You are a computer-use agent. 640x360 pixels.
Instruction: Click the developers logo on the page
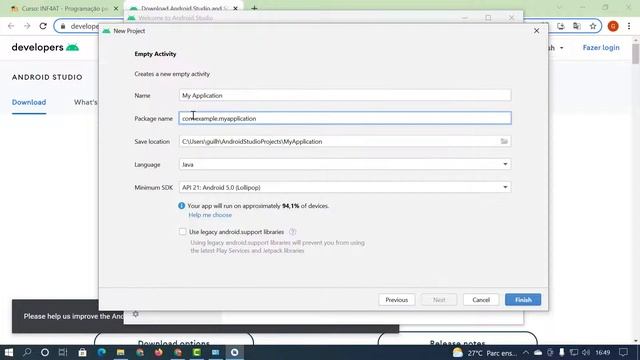(x=45, y=48)
